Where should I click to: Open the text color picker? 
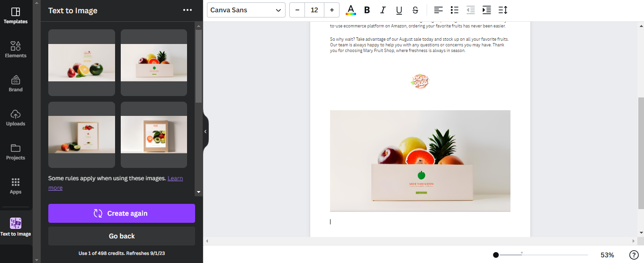coord(351,10)
